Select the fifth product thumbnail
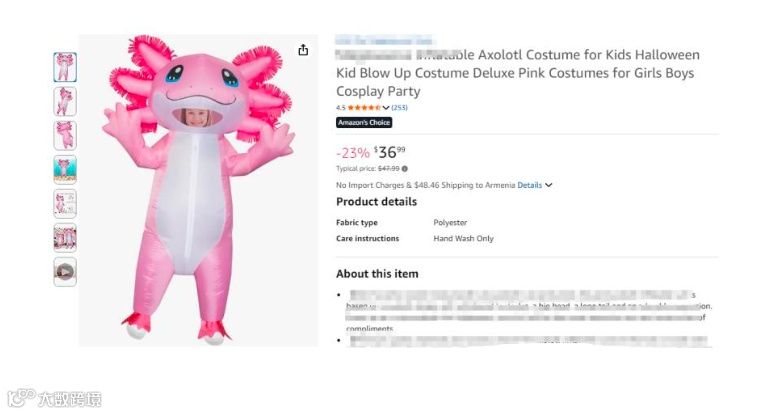 pos(65,203)
